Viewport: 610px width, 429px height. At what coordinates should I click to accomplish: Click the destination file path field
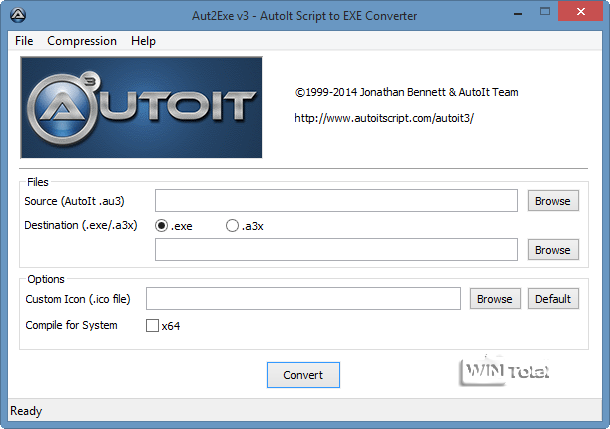pos(336,250)
